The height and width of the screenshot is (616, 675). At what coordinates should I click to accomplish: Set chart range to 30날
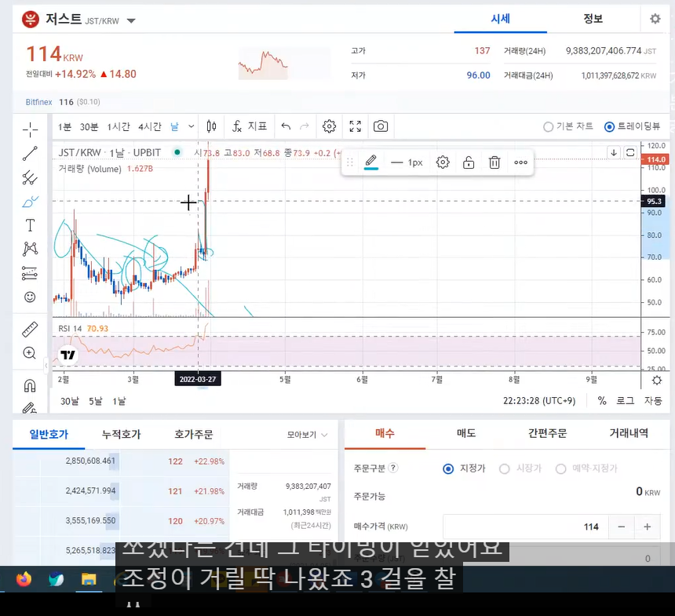coord(69,402)
